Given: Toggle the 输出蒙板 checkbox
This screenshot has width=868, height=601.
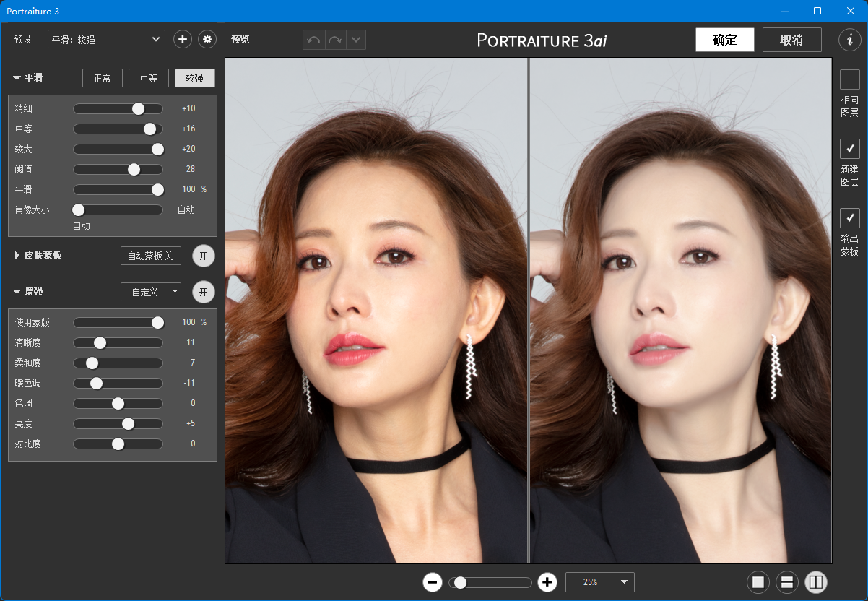Looking at the screenshot, I should tap(849, 217).
